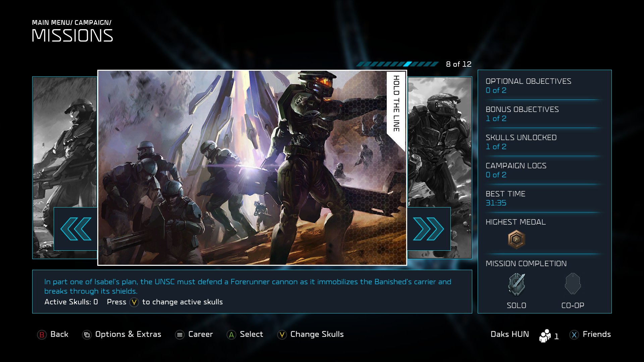Click the 8 of 12 counter
This screenshot has width=644, height=362.
(459, 64)
